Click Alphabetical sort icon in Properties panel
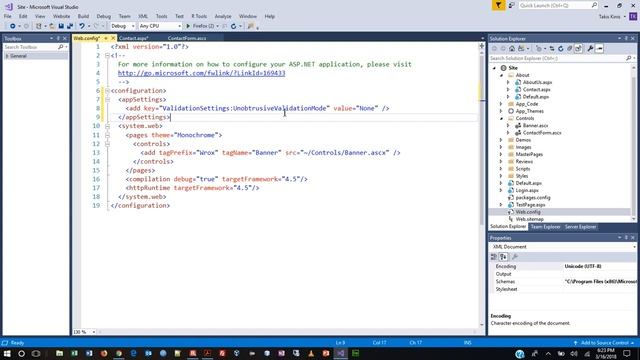This screenshot has height=360, width=640. click(503, 257)
